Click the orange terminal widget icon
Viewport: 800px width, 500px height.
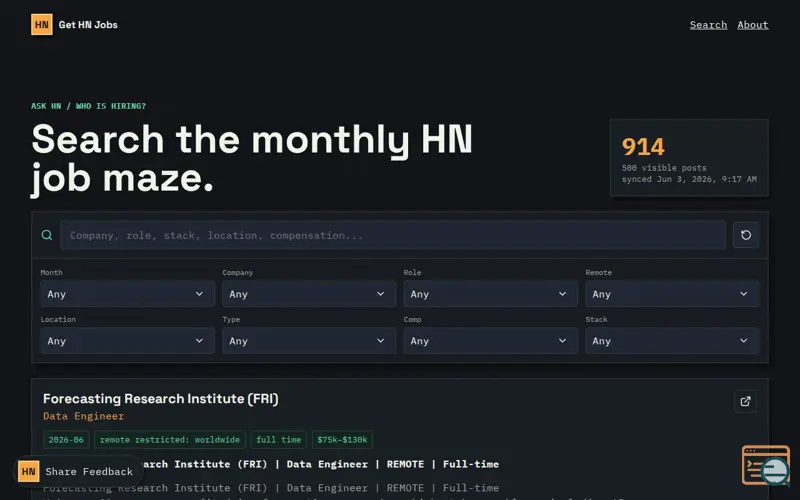coord(765,465)
